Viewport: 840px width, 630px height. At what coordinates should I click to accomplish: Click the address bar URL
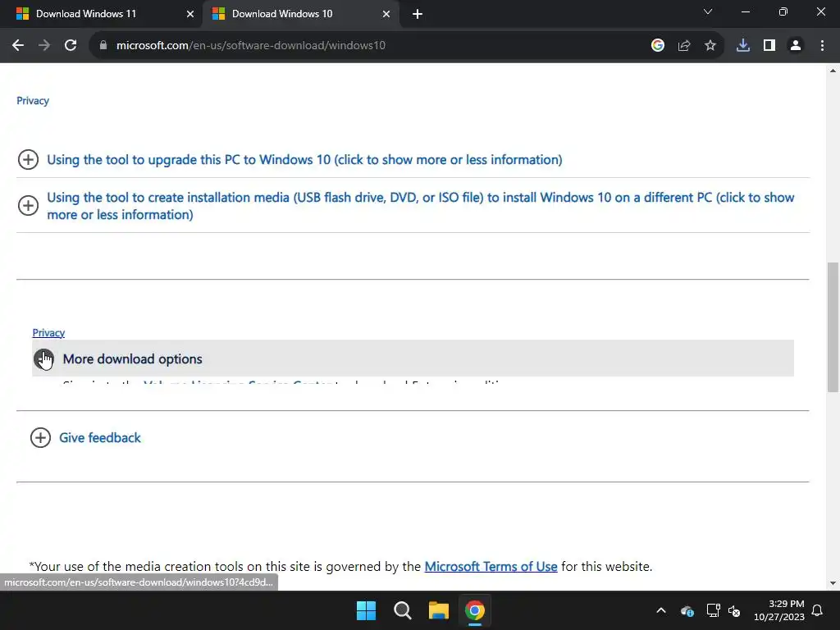(251, 46)
